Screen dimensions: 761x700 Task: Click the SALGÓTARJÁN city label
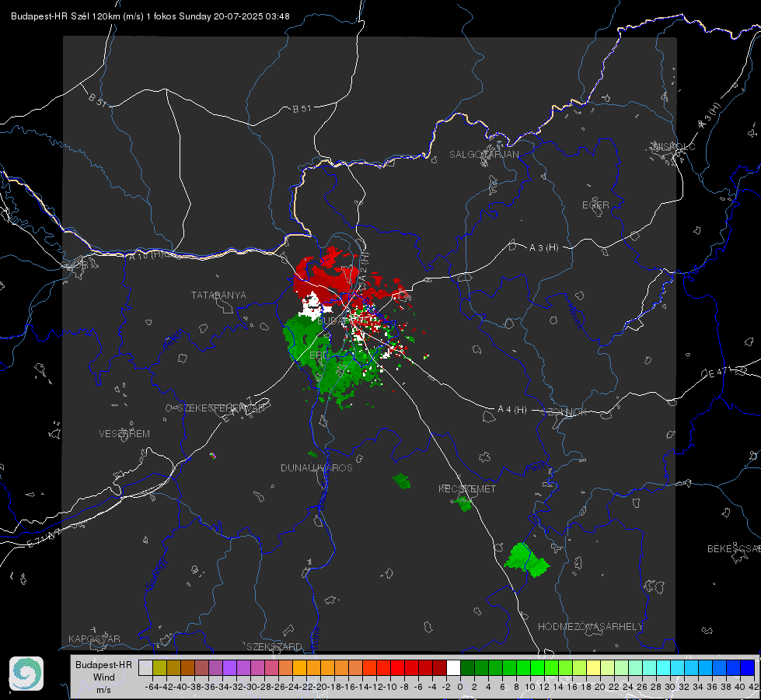point(483,155)
